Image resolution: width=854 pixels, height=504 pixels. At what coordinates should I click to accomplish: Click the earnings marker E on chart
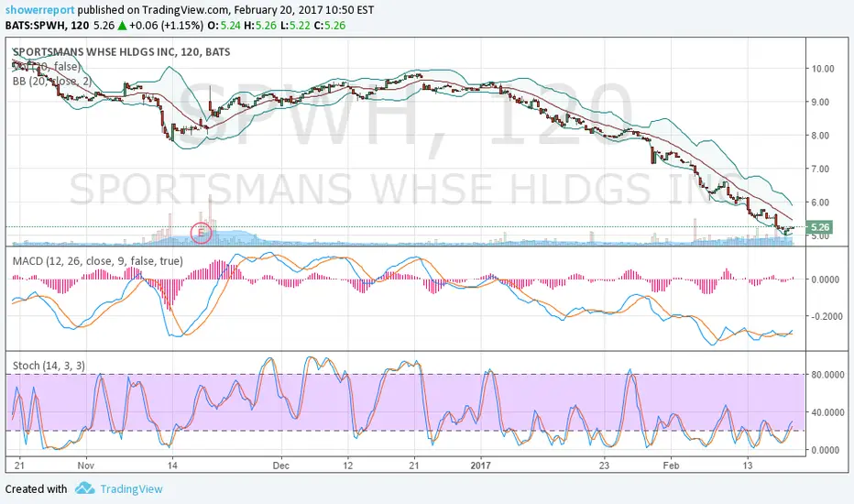[x=201, y=233]
